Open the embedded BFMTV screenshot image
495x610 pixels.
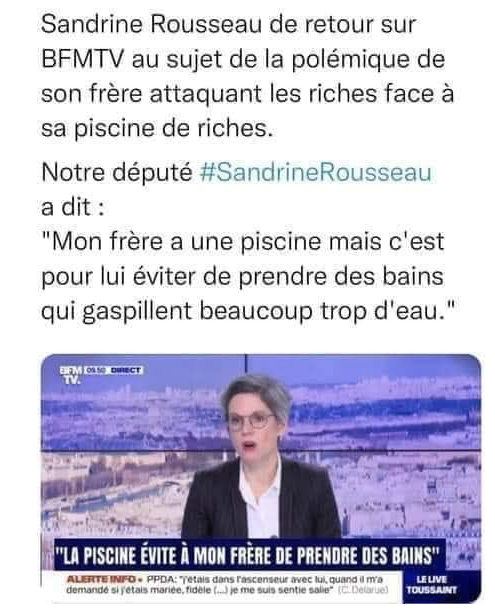261,479
